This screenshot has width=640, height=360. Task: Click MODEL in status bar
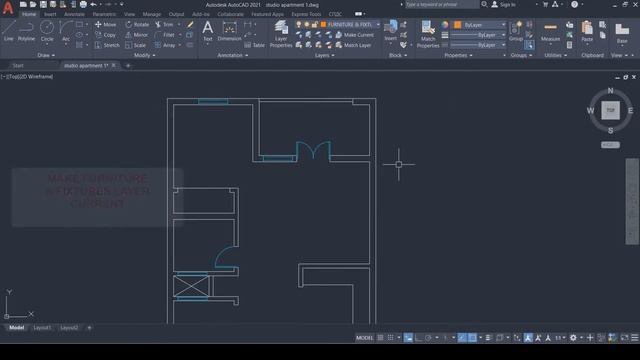click(x=364, y=338)
